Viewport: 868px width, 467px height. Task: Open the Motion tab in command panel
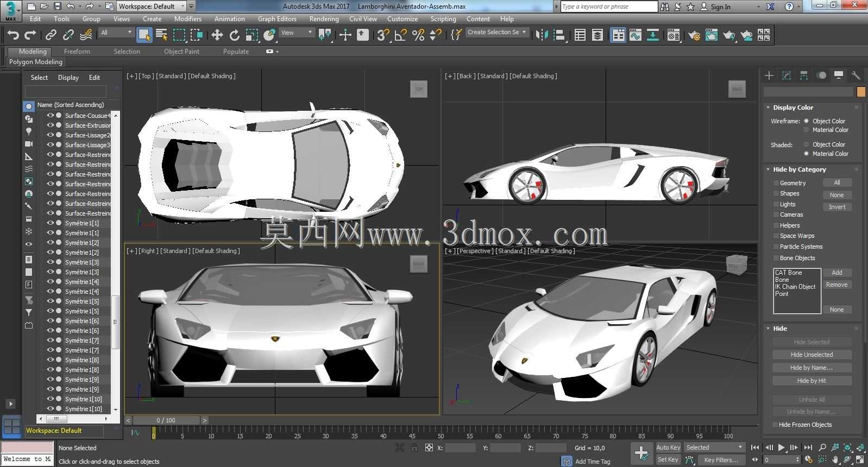(821, 75)
